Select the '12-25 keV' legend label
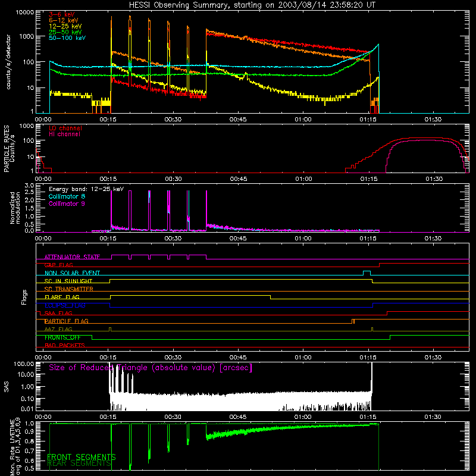476x476 pixels. tap(65, 26)
